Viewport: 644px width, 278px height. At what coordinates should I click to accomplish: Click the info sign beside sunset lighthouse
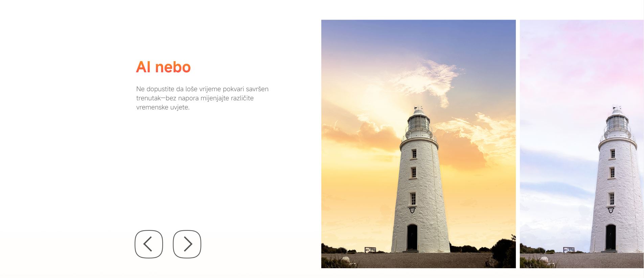tap(370, 250)
